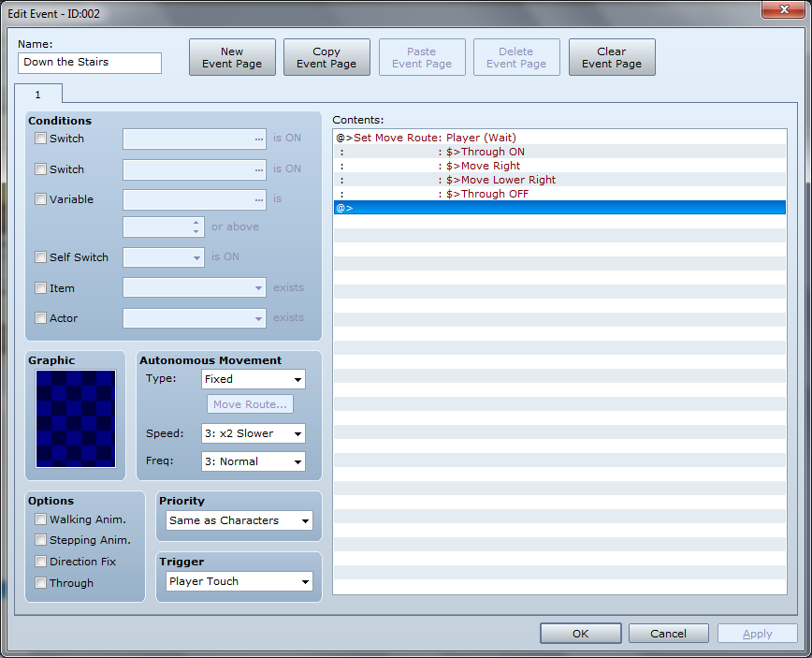
Task: Select event page tab 1
Action: click(38, 95)
